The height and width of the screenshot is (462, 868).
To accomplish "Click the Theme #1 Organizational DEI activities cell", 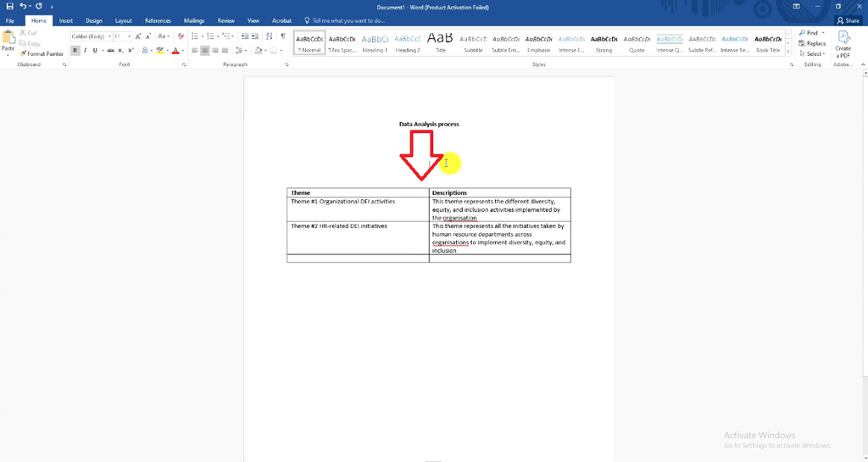I will pos(358,209).
